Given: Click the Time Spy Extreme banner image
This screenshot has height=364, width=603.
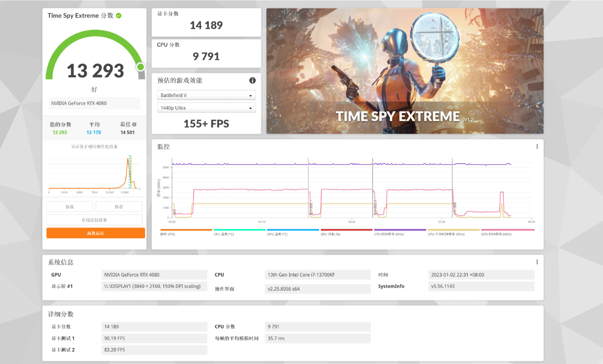Looking at the screenshot, I should click(405, 71).
